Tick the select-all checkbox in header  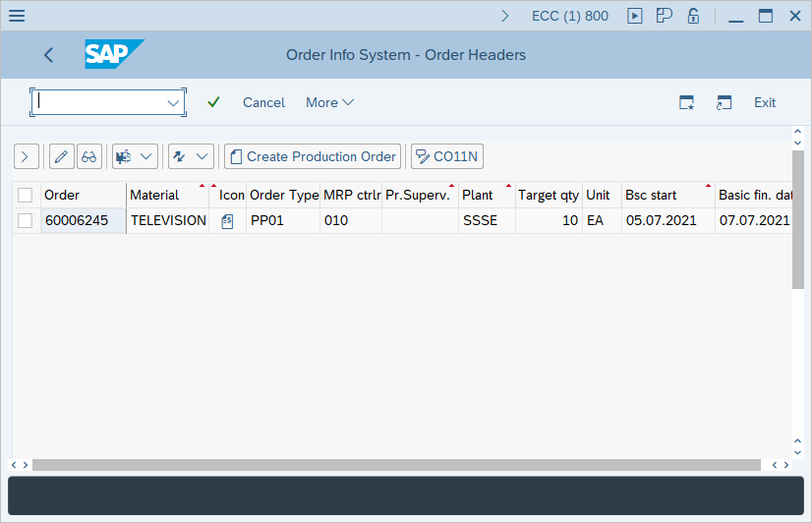pyautogui.click(x=25, y=196)
